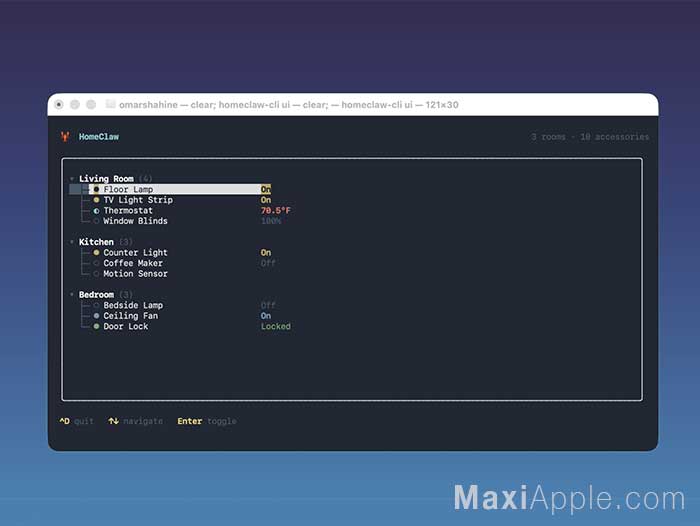Click the Bedside Lamp status circle
This screenshot has height=526, width=700.
(96, 305)
